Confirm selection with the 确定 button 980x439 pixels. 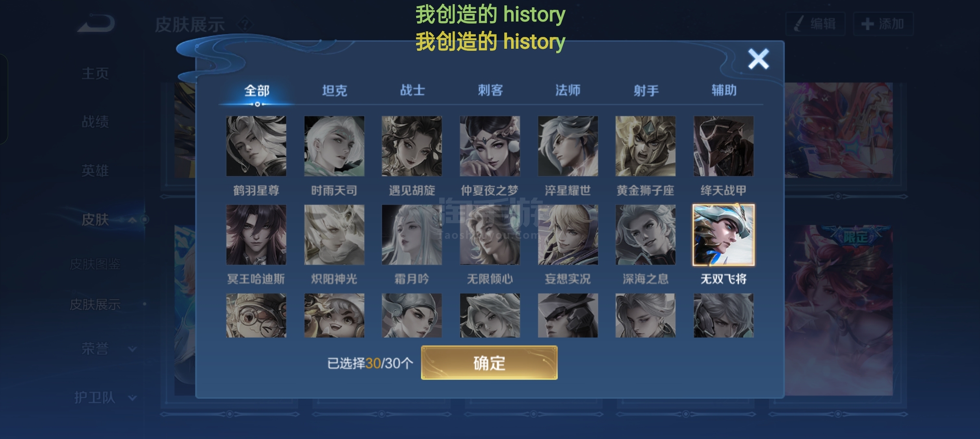pyautogui.click(x=489, y=363)
